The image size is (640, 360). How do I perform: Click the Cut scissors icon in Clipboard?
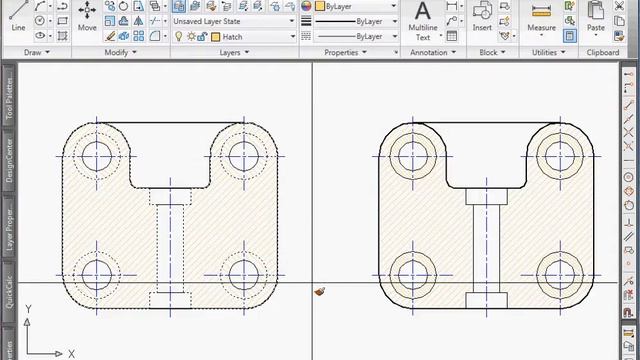click(x=619, y=6)
